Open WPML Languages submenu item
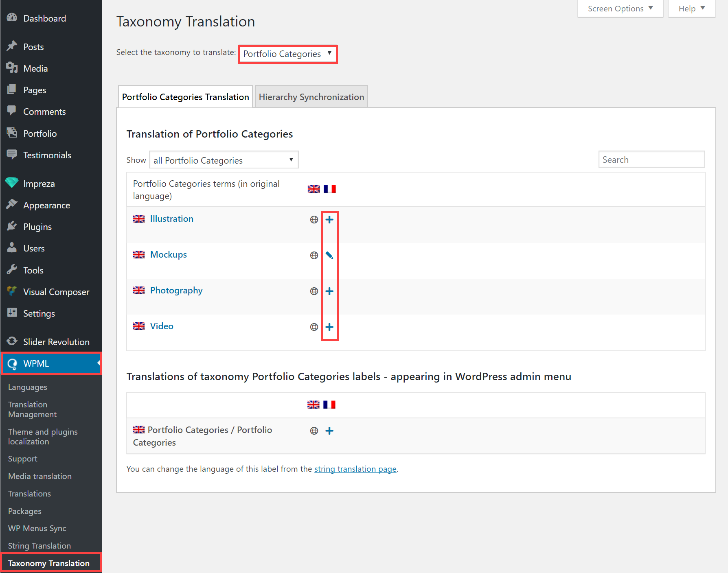Viewport: 728px width, 573px height. click(x=28, y=387)
